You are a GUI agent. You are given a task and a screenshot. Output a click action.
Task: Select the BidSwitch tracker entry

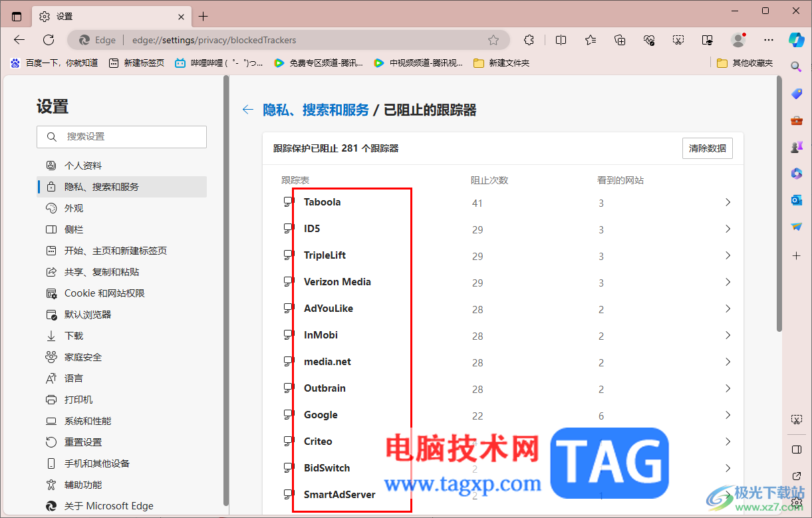[x=327, y=468]
